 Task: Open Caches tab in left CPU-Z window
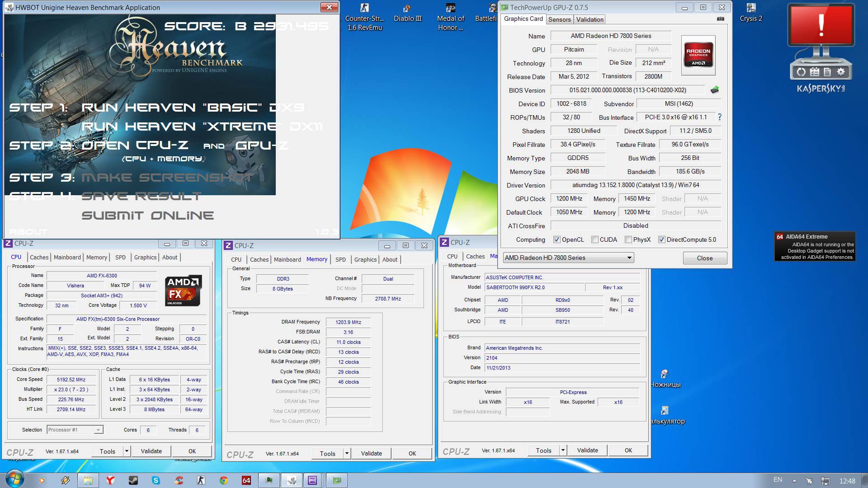point(39,257)
